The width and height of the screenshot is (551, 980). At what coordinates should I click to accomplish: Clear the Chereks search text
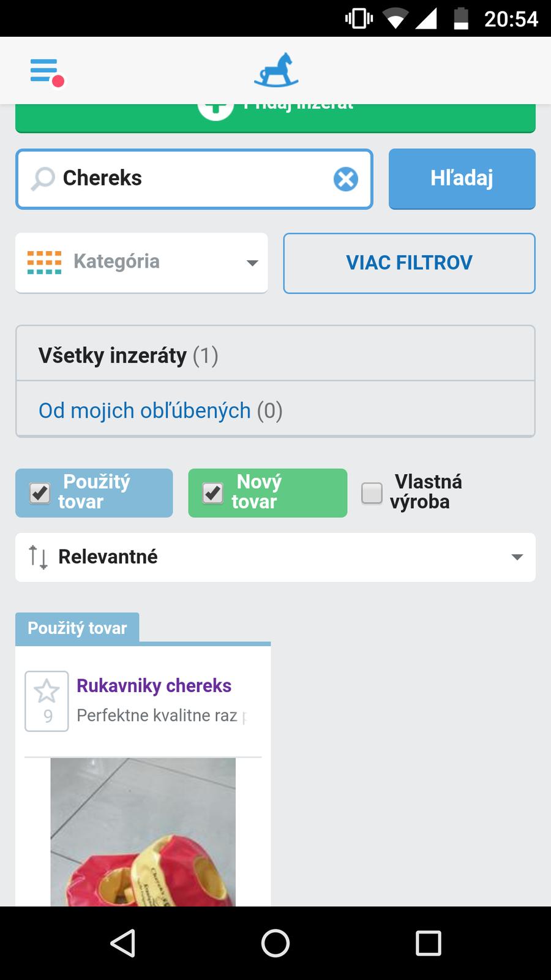tap(346, 179)
